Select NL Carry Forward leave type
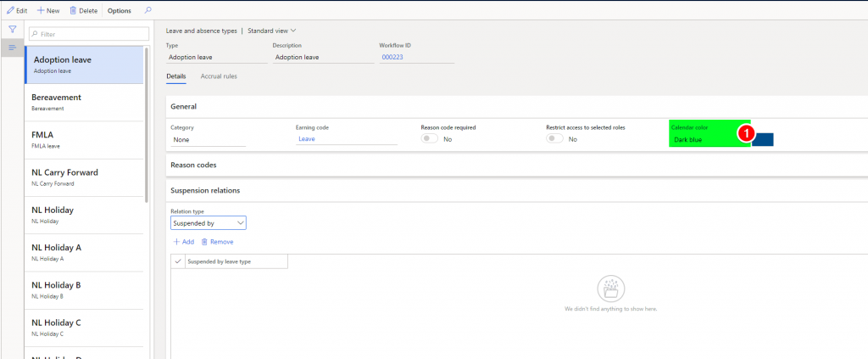868x359 pixels. pyautogui.click(x=84, y=177)
